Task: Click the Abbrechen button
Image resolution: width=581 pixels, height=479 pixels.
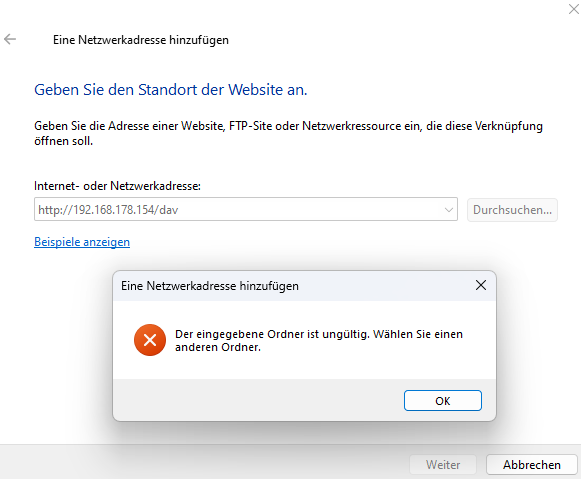Action: pyautogui.click(x=532, y=465)
